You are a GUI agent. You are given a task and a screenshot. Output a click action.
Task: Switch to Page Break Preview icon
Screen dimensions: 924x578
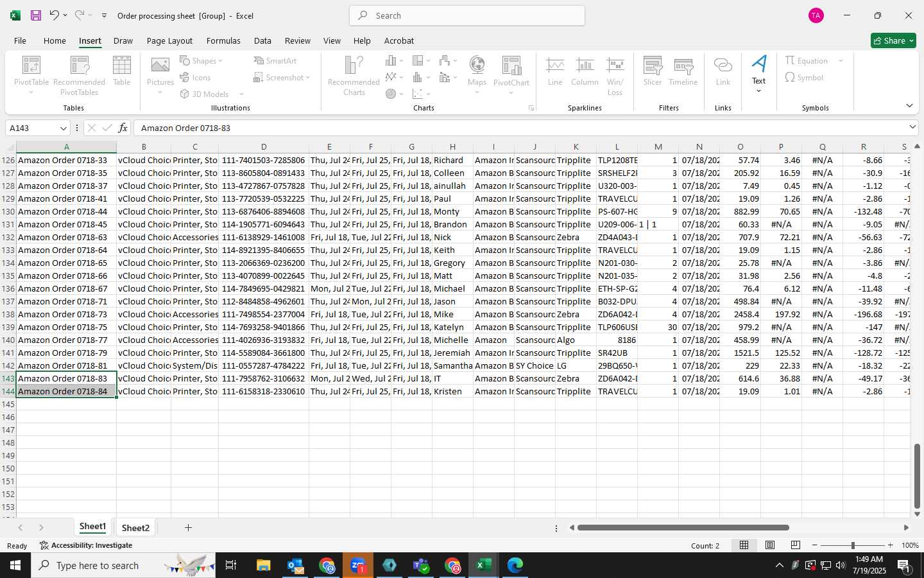coord(795,545)
